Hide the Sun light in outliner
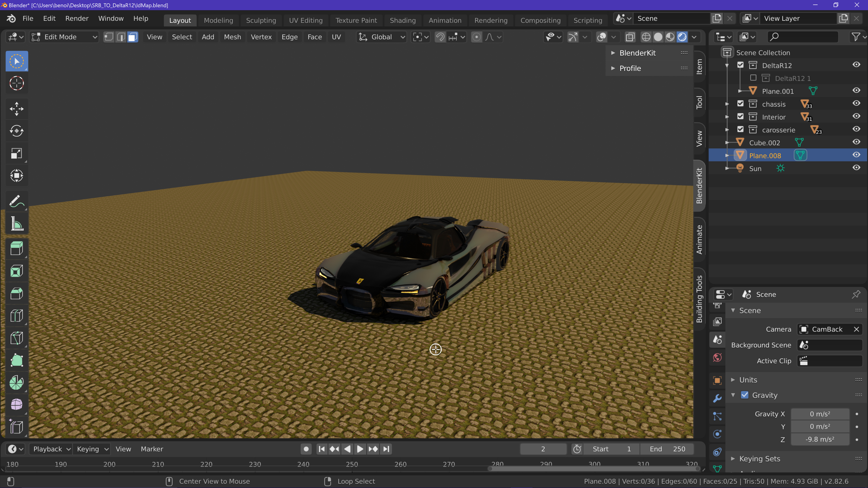Screen dimensions: 868x488 (x=856, y=168)
